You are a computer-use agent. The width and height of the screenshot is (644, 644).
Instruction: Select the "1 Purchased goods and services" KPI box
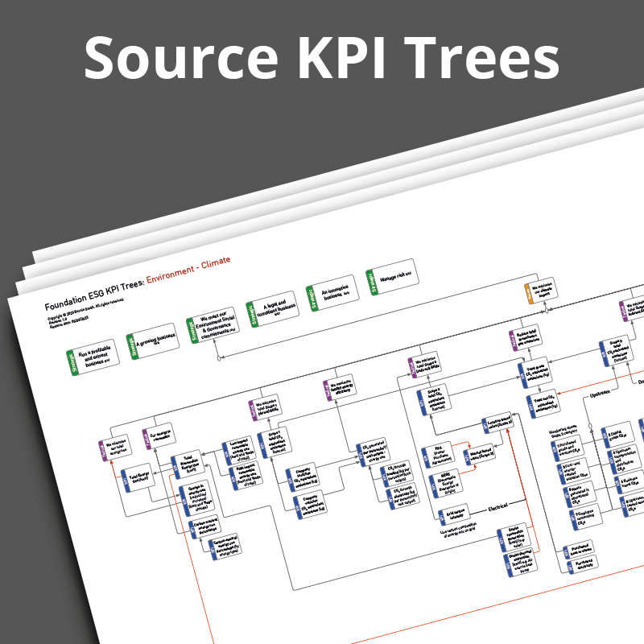click(567, 448)
